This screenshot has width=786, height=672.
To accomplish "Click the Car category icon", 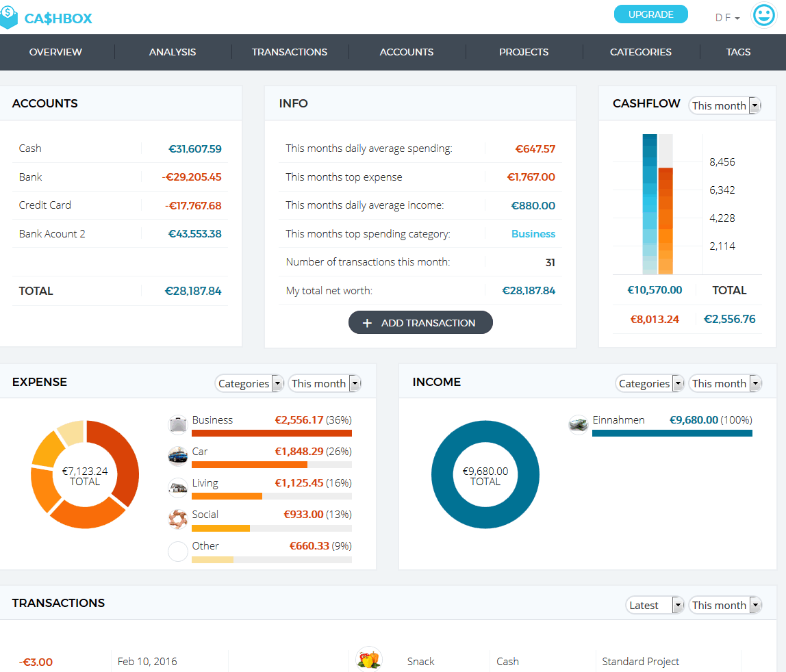I will point(178,456).
